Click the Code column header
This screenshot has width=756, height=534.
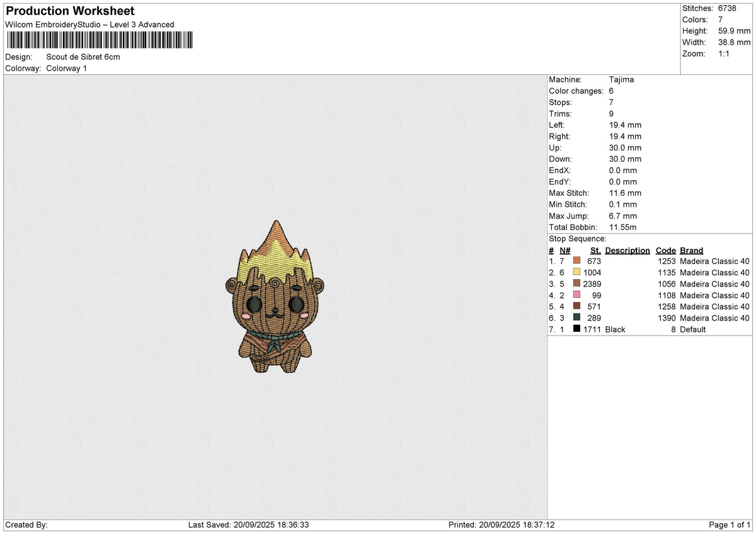pyautogui.click(x=666, y=251)
